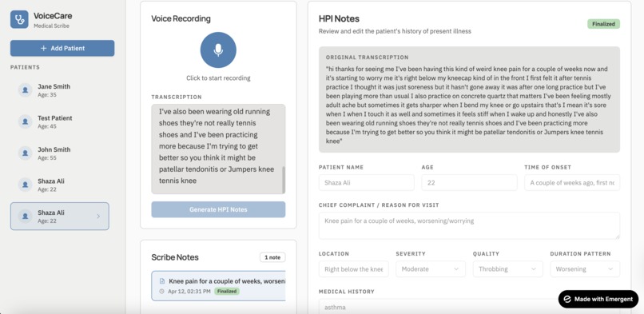Select patient John Smith, Age 55
The width and height of the screenshot is (644, 314).
pyautogui.click(x=60, y=153)
